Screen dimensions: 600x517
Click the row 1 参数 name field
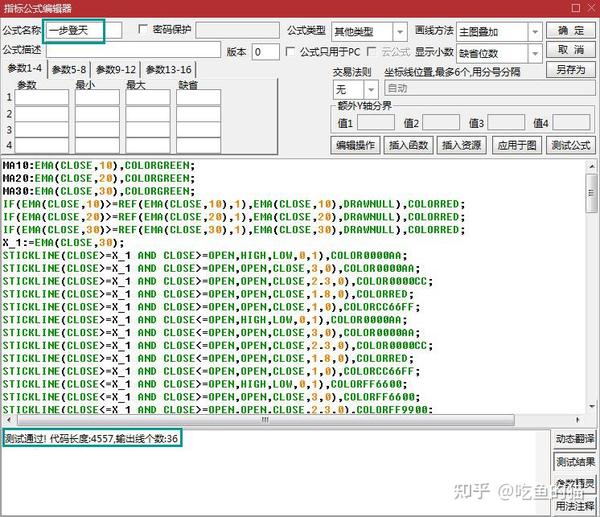42,98
